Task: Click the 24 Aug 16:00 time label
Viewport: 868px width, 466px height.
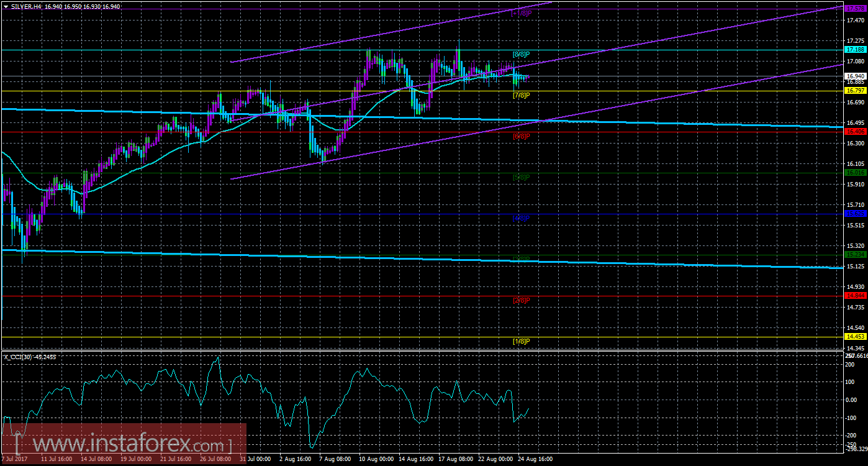Action: 536,459
